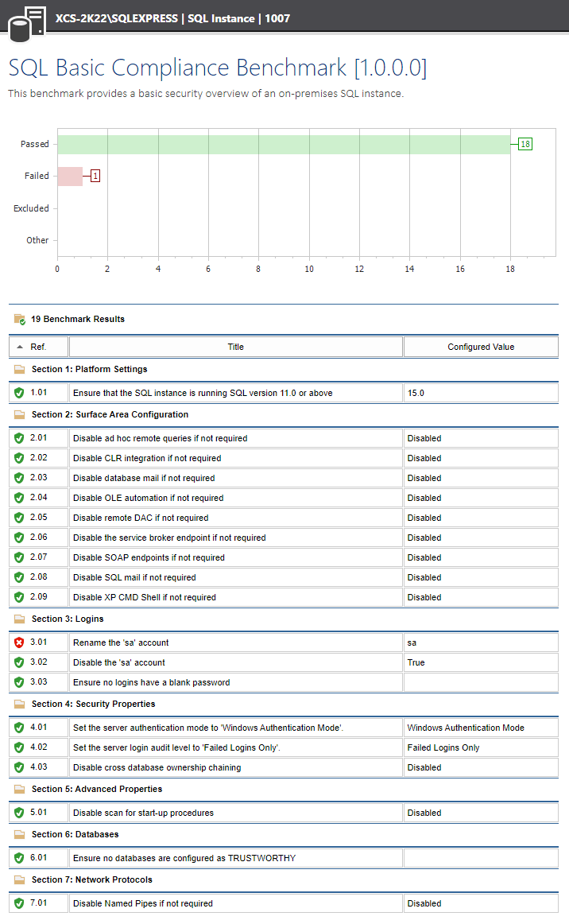Select the green Passed bar in chart
Viewport: 569px width, 924px height.
284,145
